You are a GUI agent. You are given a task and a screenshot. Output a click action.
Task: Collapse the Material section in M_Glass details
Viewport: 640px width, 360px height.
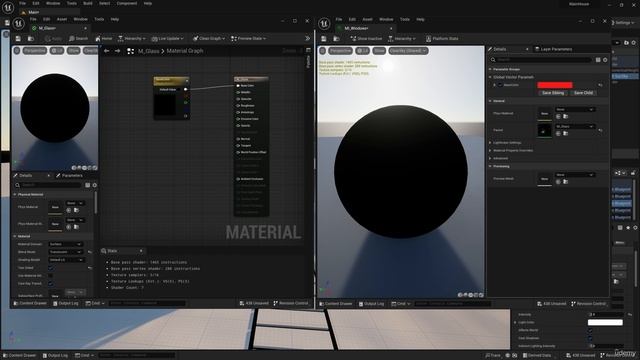click(x=15, y=236)
